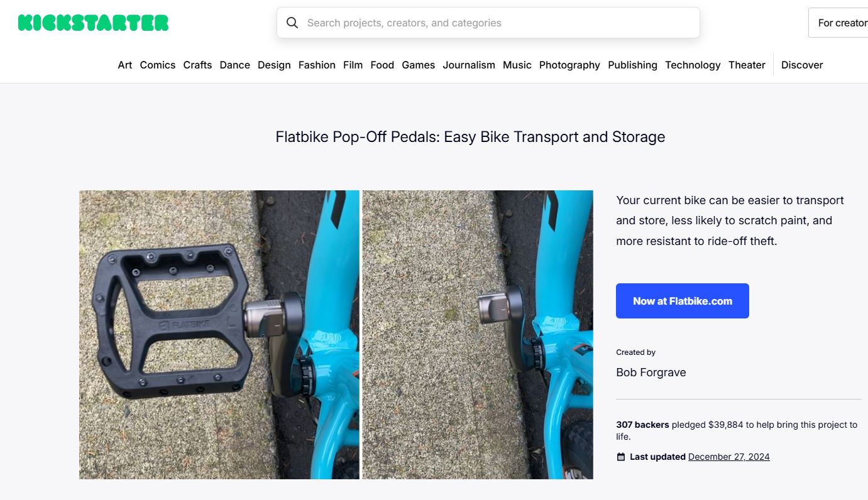This screenshot has height=500, width=868.
Task: Browse the Comics category
Action: (x=158, y=65)
